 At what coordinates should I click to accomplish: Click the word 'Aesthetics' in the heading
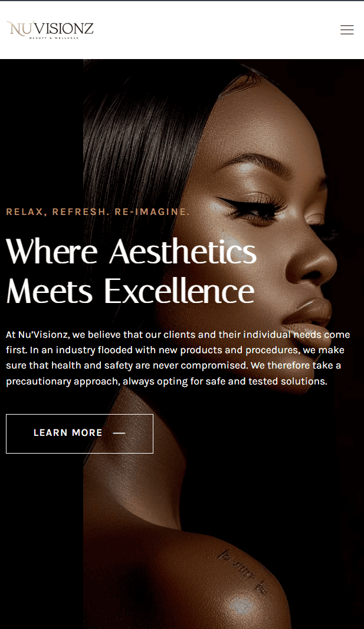(183, 252)
